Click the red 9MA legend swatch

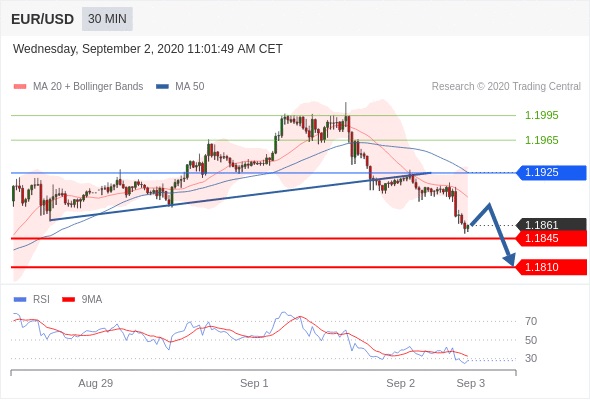68,300
